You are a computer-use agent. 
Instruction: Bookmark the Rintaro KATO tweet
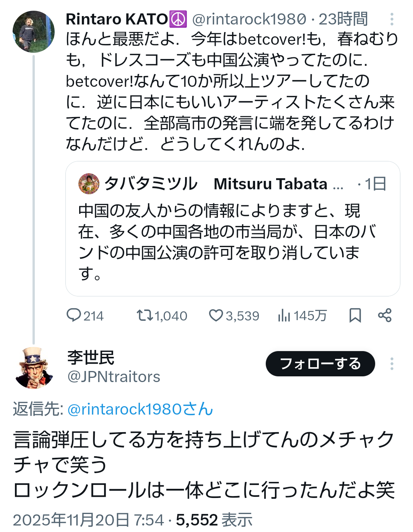pos(355,316)
